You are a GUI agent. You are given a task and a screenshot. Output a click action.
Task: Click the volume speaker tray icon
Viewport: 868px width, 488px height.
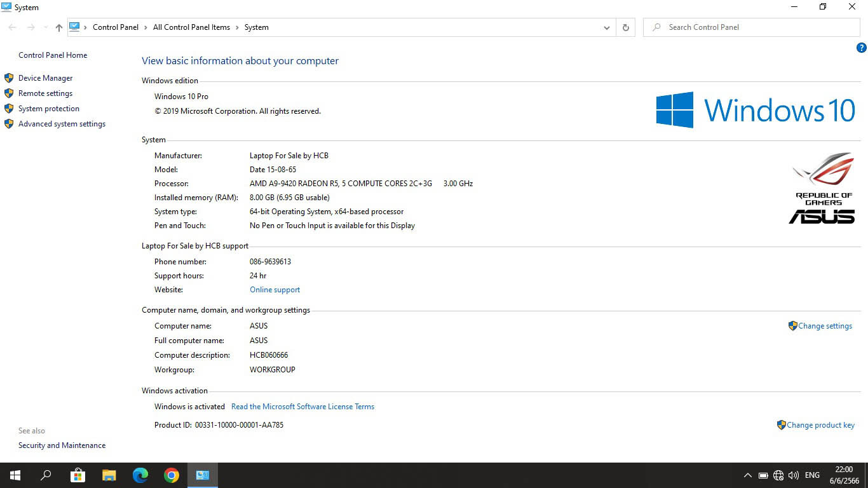[x=794, y=475]
